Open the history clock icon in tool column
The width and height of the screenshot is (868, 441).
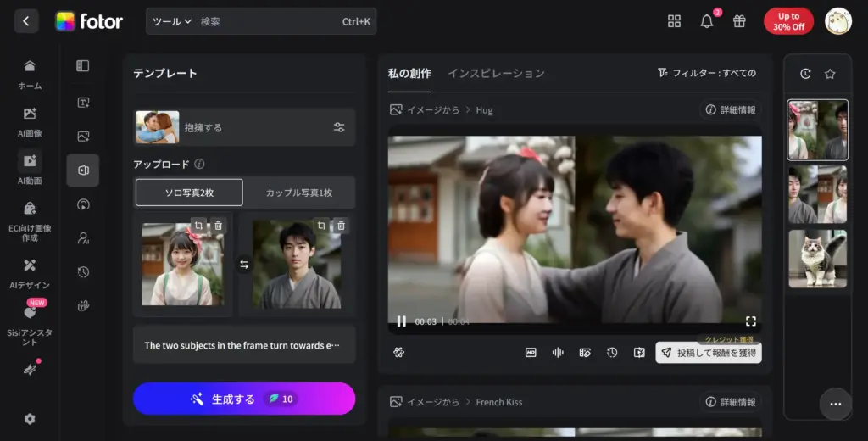click(83, 272)
